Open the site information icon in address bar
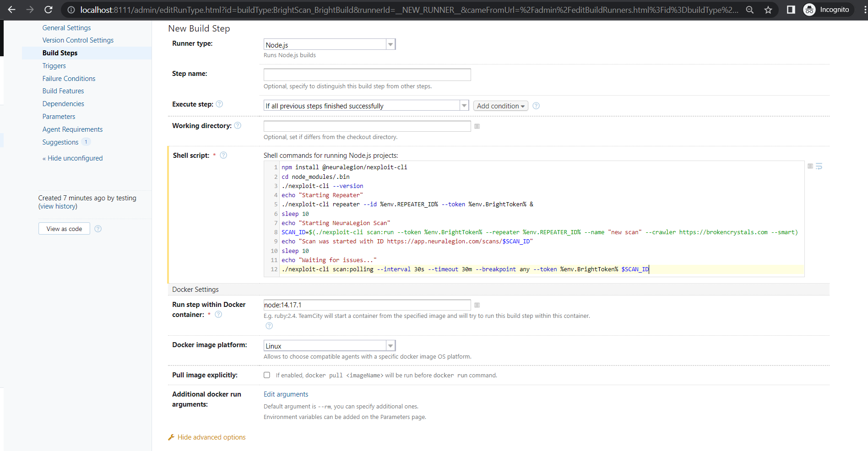This screenshot has height=451, width=868. point(71,10)
